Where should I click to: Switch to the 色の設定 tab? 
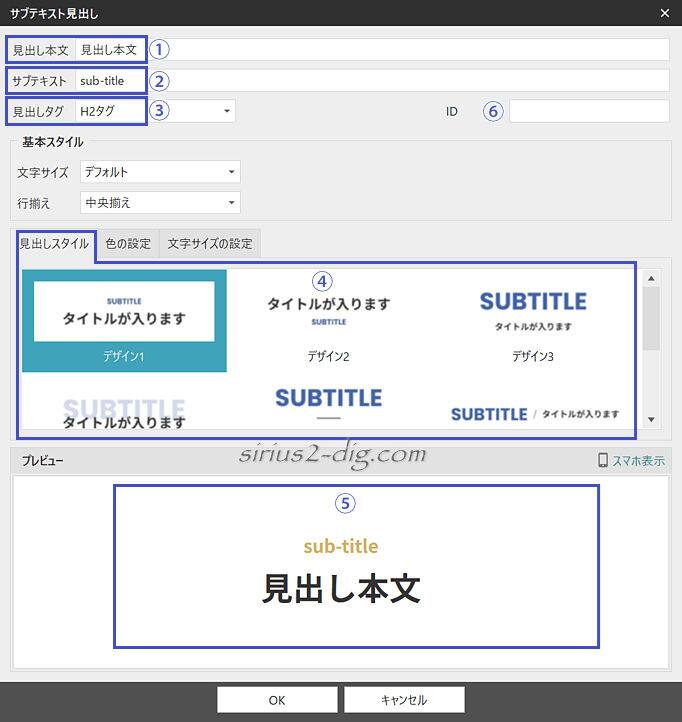click(128, 243)
